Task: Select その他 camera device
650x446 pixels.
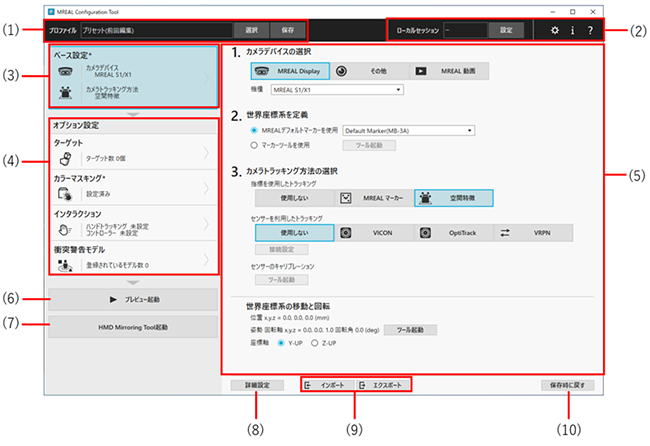Action: pos(370,71)
